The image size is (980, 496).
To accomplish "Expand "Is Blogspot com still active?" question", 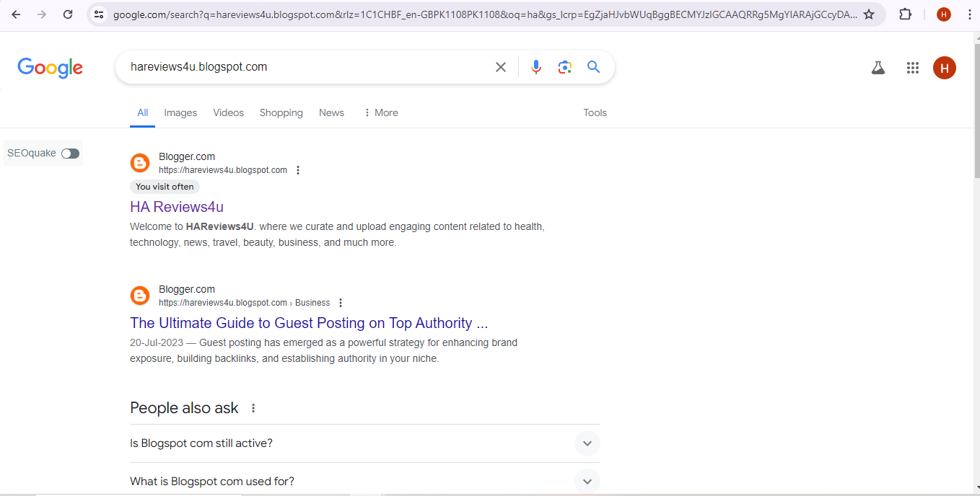I will [x=587, y=443].
